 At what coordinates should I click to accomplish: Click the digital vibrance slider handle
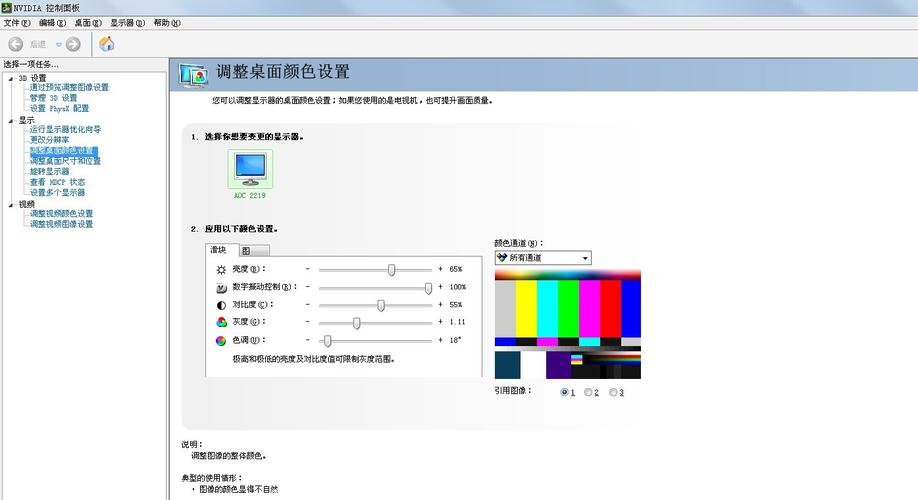coord(429,287)
